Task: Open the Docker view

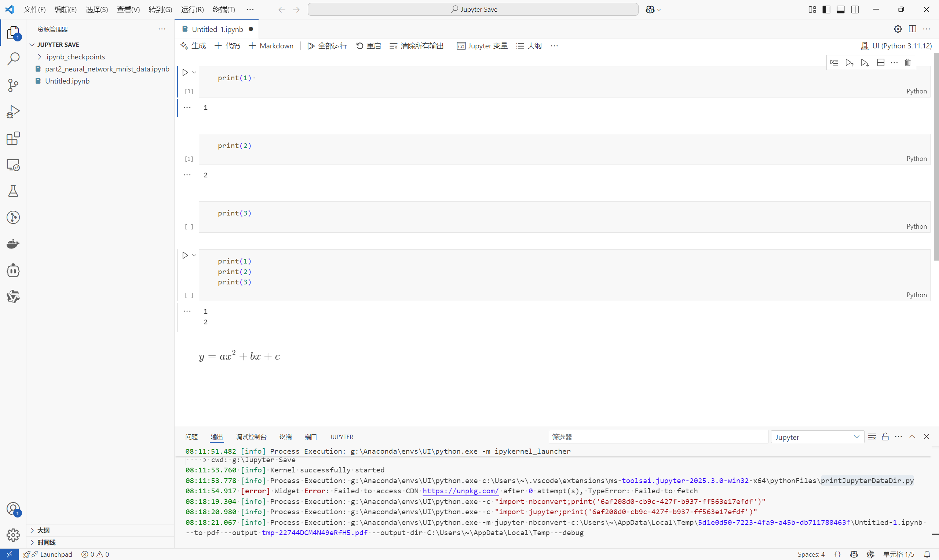Action: point(13,244)
